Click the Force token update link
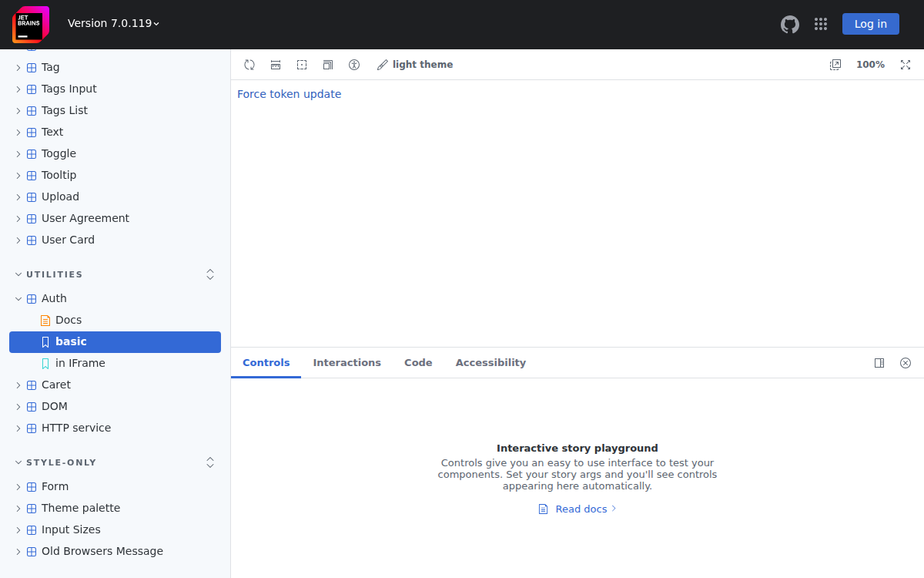This screenshot has height=578, width=924. [290, 94]
